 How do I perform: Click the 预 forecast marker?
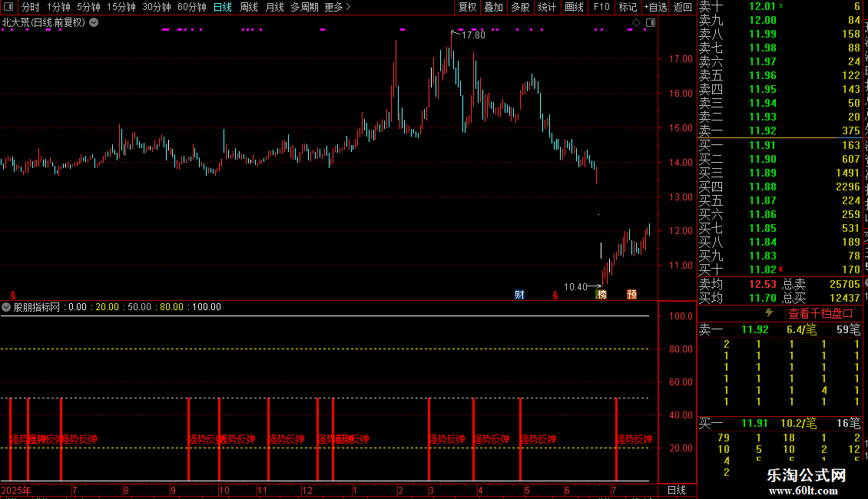[631, 294]
